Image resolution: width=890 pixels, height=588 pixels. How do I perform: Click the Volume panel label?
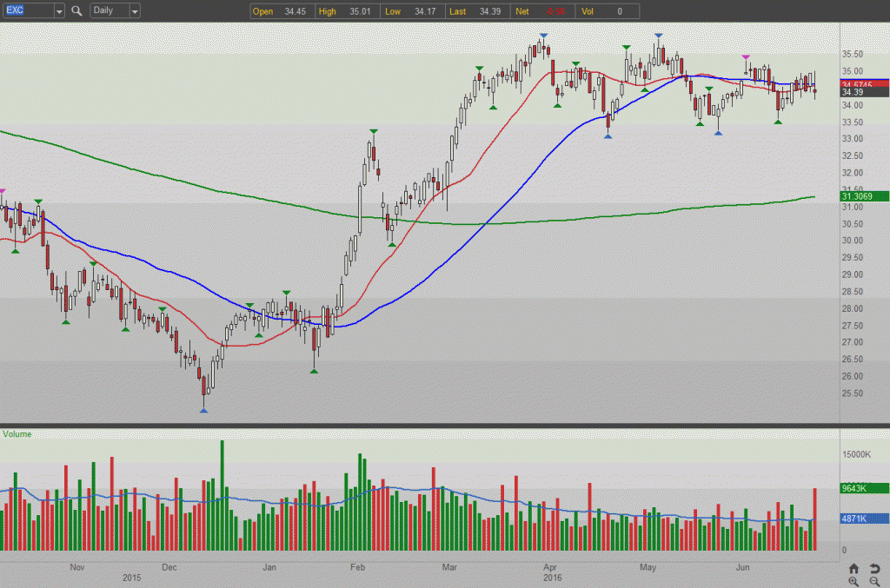(17, 433)
